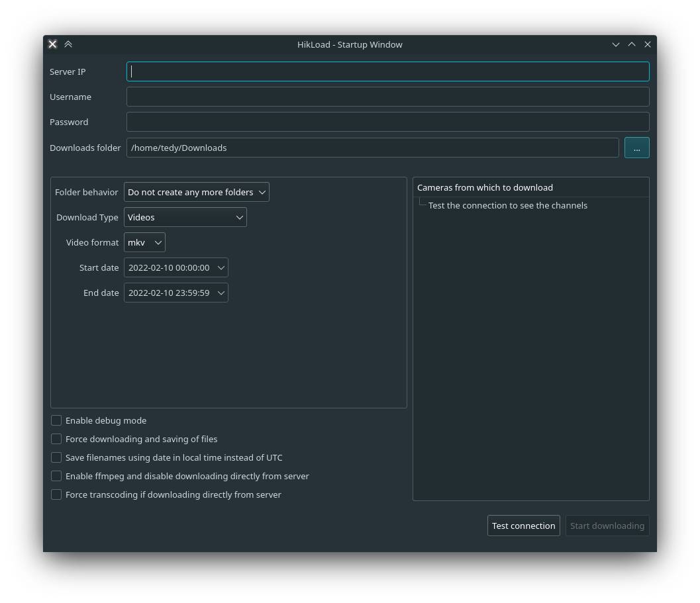Open the Video format mkv dropdown
The width and height of the screenshot is (700, 603).
coord(144,242)
